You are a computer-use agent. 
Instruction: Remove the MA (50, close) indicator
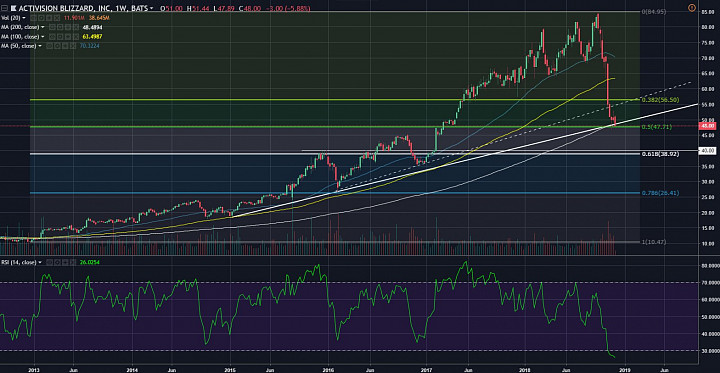tap(73, 46)
